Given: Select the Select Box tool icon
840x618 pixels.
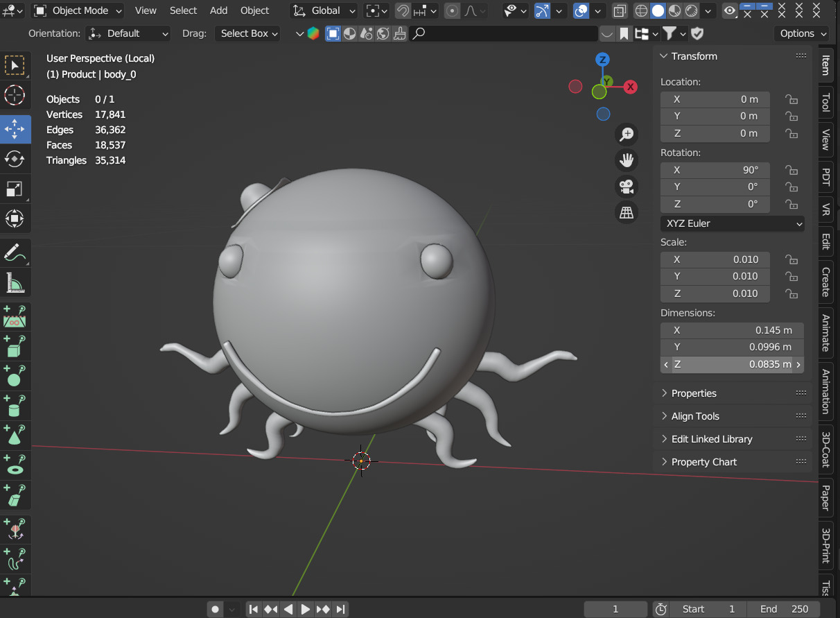Looking at the screenshot, I should point(15,65).
